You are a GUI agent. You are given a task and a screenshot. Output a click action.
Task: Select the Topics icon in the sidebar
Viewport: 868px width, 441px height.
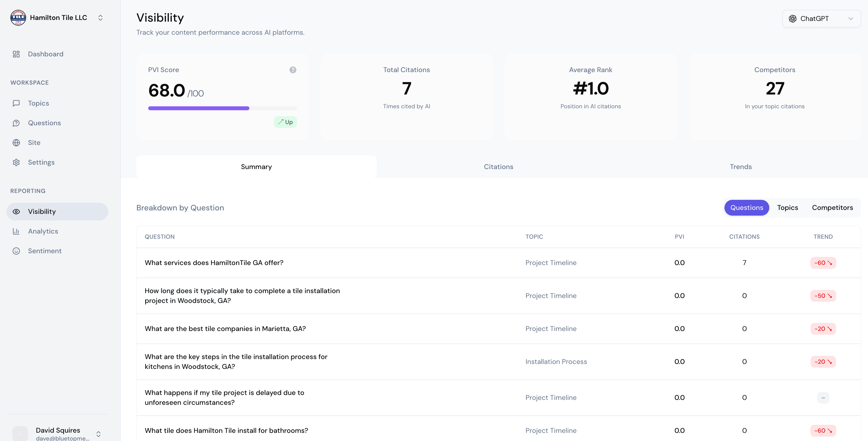[x=17, y=103]
